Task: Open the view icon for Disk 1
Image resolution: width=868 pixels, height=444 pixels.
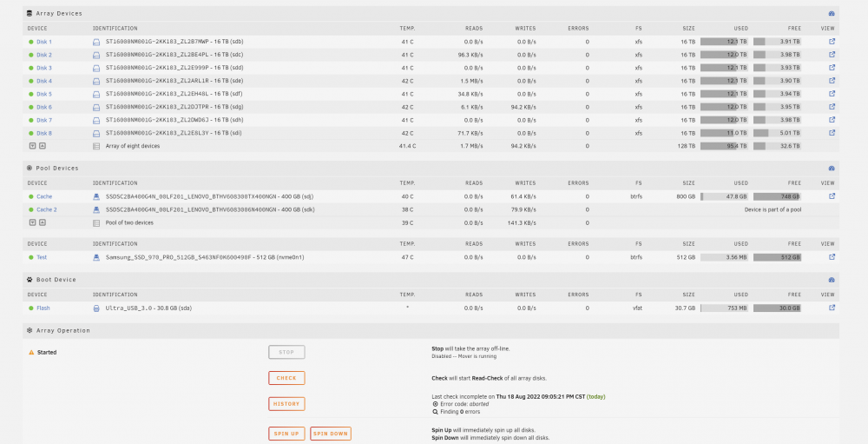Action: click(x=832, y=41)
